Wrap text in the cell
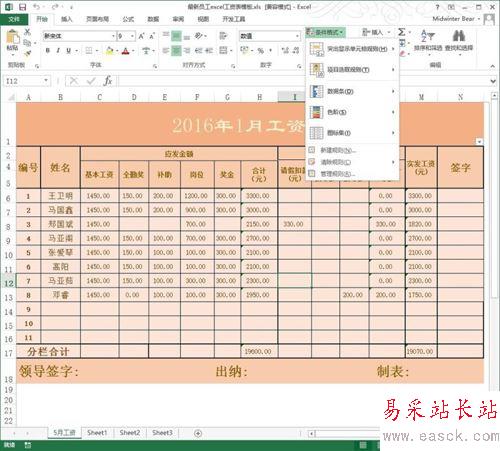This screenshot has height=451, width=500. (x=223, y=36)
